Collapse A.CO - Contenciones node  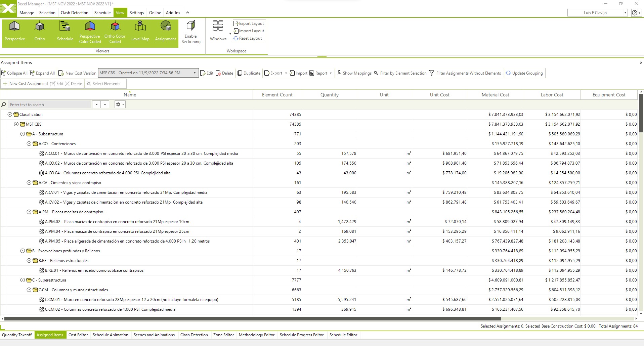pyautogui.click(x=29, y=144)
